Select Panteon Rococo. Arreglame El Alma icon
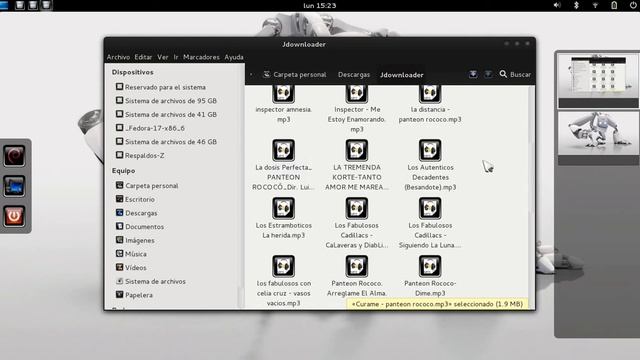This screenshot has height=360, width=640. (x=356, y=266)
